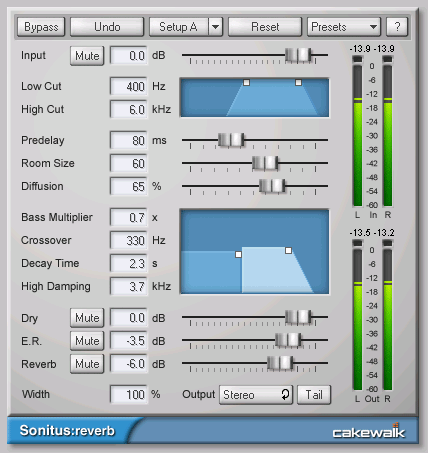Click the Width percent value field
The image size is (428, 453).
129,395
